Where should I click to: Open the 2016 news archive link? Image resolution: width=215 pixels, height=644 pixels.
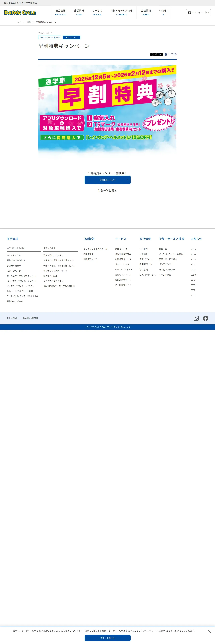[x=193, y=295]
